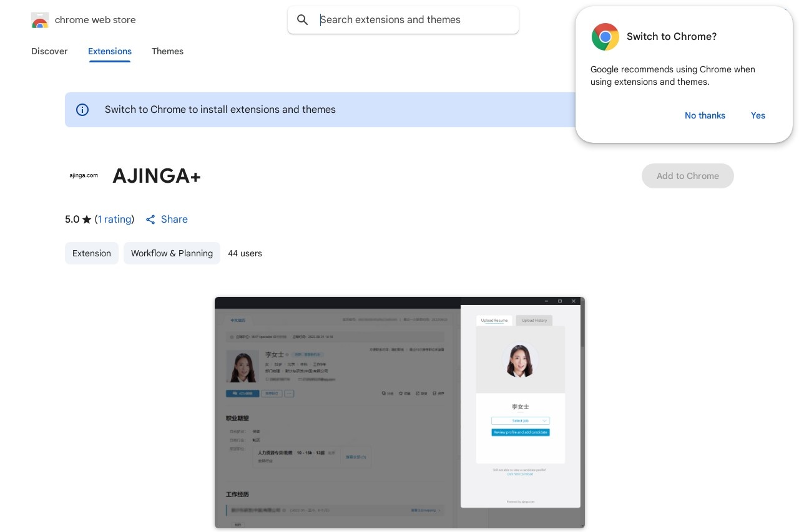Click the Switch to Chrome banner message
The width and height of the screenshot is (799, 532).
220,110
